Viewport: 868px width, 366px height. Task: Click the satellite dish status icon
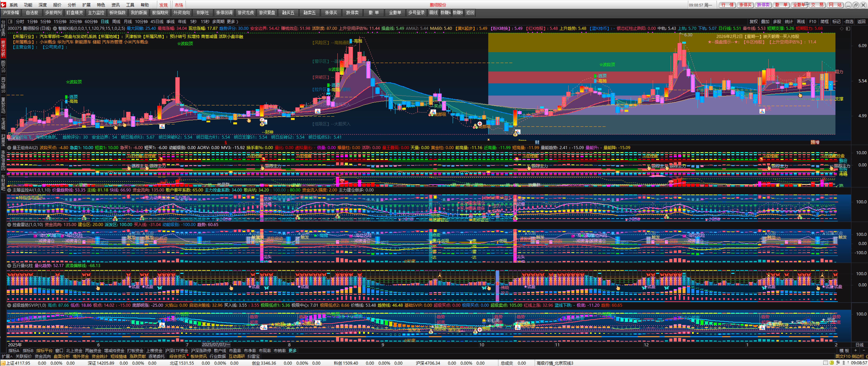[838, 363]
